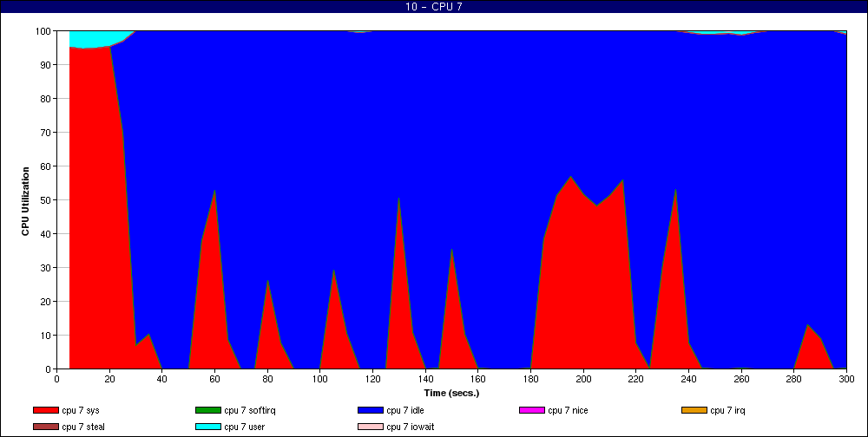Click the 300 tick on the x-axis
This screenshot has width=868, height=437.
click(846, 379)
